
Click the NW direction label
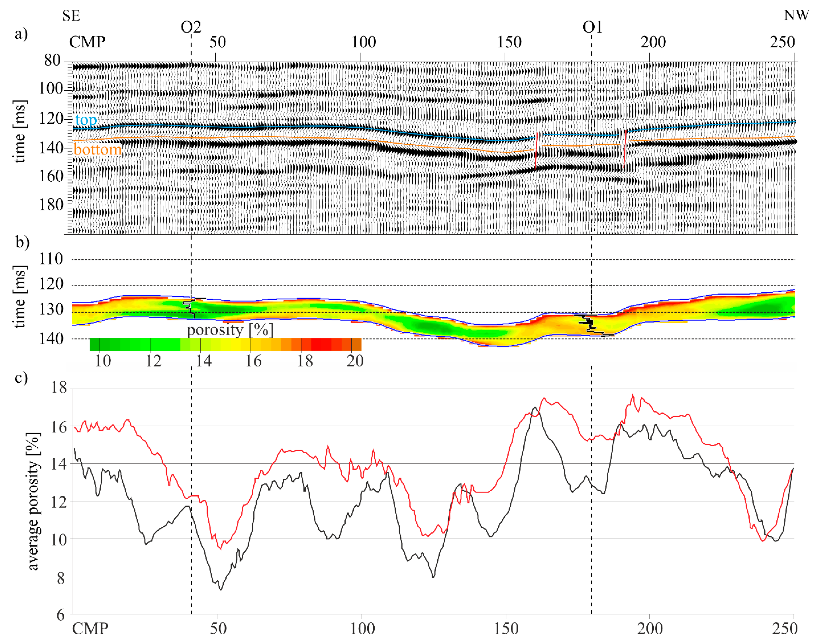(796, 15)
